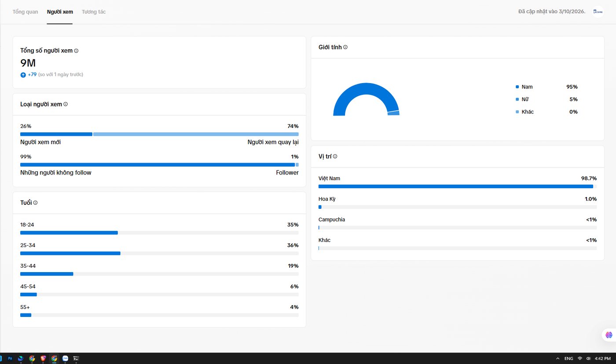Click the text Đã cập nhật vào 3/10/2026.
The width and height of the screenshot is (616, 364).
tap(552, 11)
